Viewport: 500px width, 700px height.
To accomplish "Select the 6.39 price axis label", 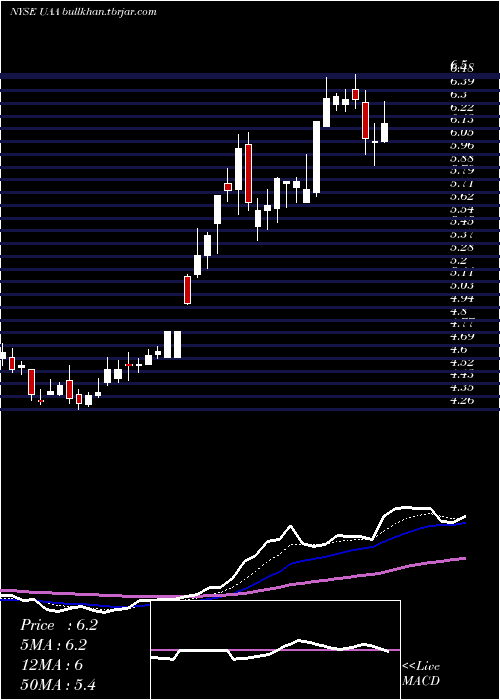I will (462, 81).
